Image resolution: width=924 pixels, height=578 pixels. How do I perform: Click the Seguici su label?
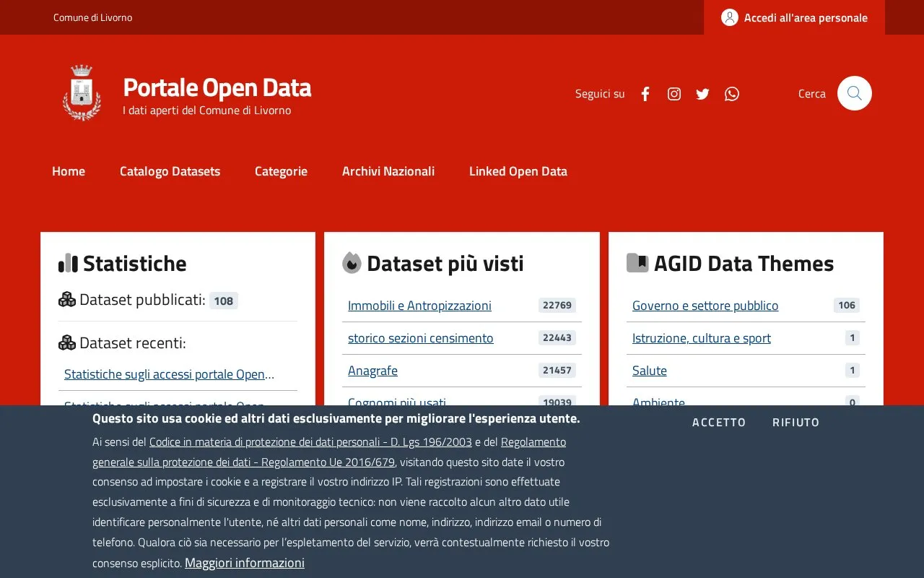600,94
